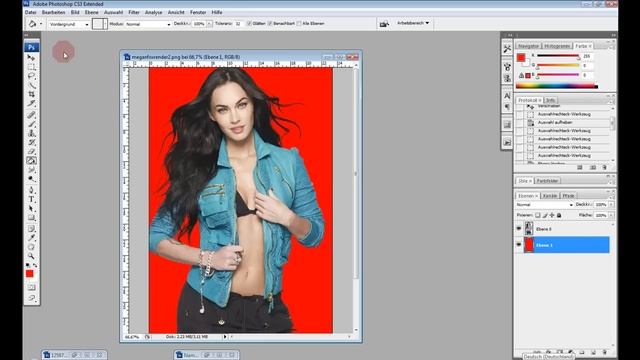This screenshot has width=640, height=360.
Task: Select the Path Selection arrow tool
Action: coord(31,209)
